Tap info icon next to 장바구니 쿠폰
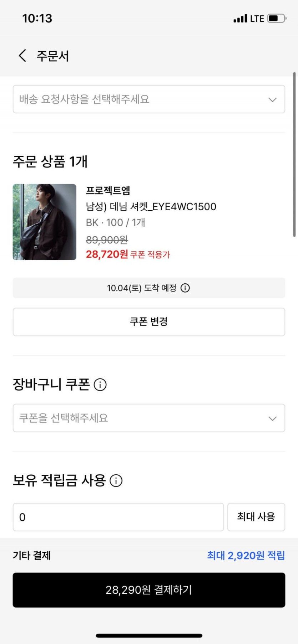 click(x=100, y=385)
